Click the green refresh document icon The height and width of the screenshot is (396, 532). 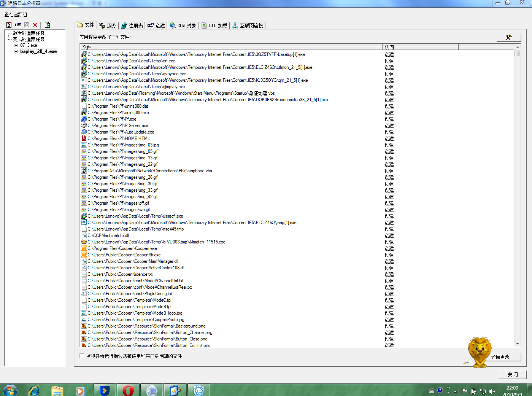[47, 25]
